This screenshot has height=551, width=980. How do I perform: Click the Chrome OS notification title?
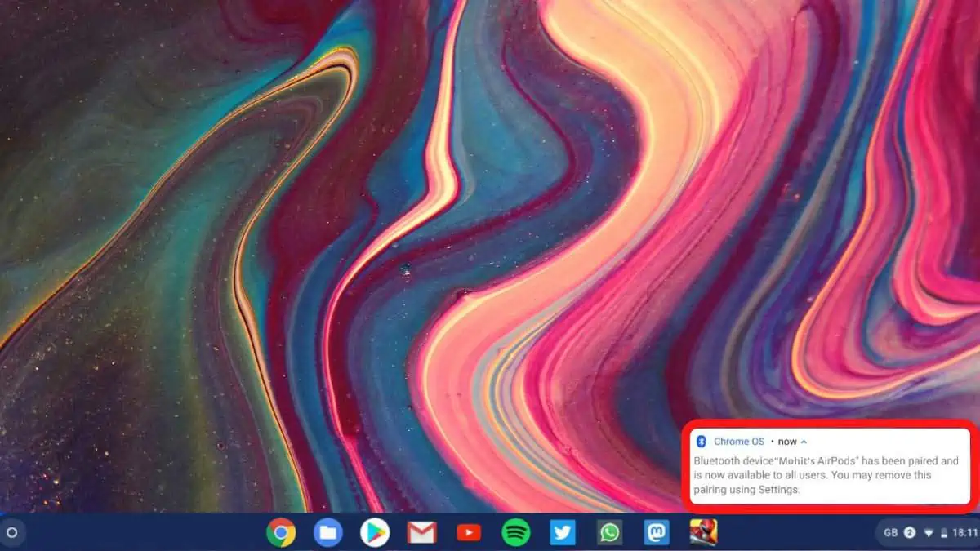pos(739,442)
